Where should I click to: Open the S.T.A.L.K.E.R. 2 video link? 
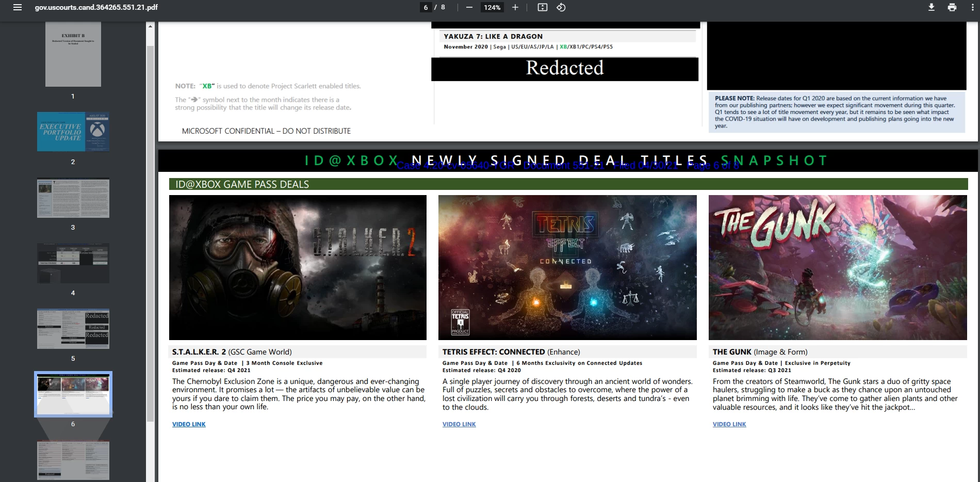[x=189, y=424]
